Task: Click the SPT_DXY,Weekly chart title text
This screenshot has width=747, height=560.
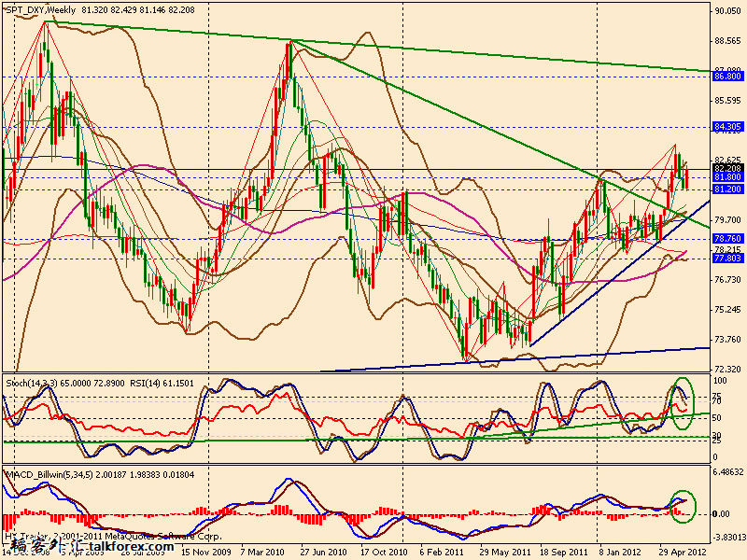Action: tap(40, 9)
